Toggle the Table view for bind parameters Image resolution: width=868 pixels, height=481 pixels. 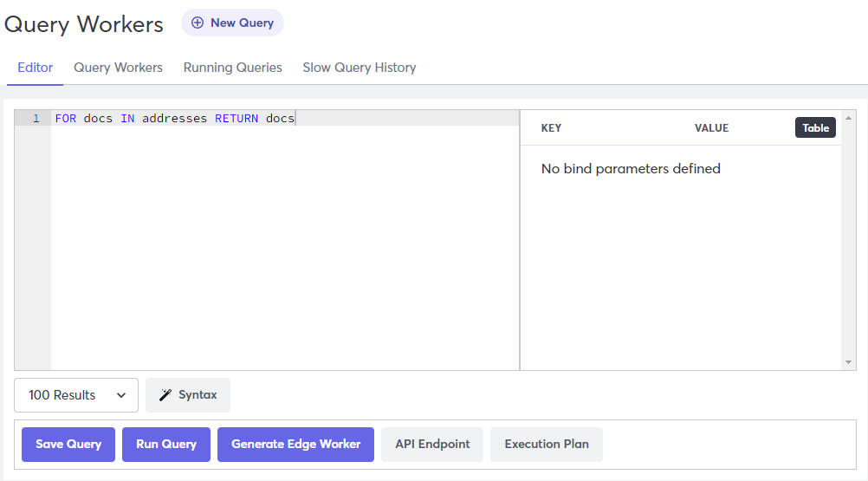pyautogui.click(x=815, y=128)
